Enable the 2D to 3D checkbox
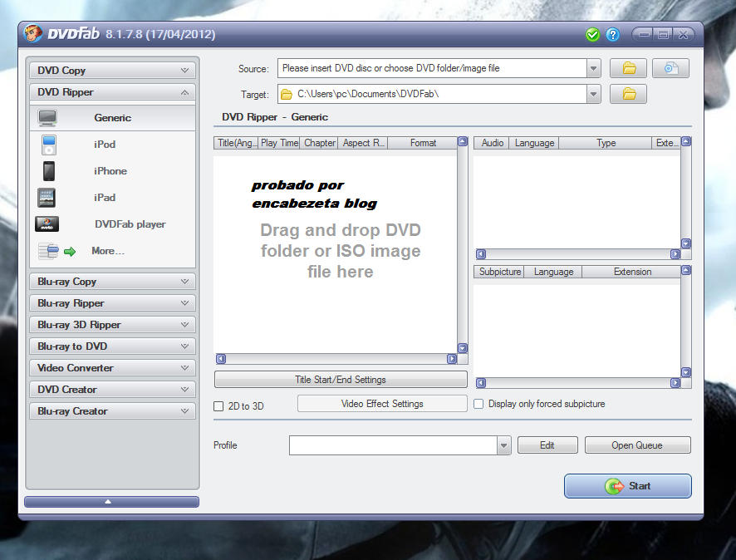Image resolution: width=736 pixels, height=560 pixels. pyautogui.click(x=218, y=406)
